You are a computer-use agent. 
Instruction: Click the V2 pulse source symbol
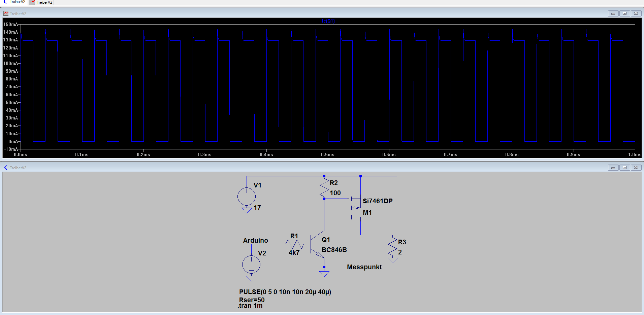251,265
